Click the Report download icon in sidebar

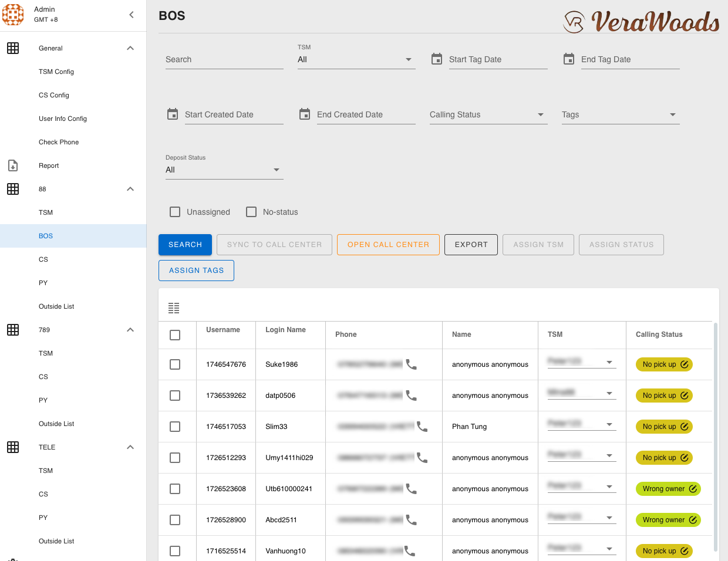pyautogui.click(x=13, y=165)
